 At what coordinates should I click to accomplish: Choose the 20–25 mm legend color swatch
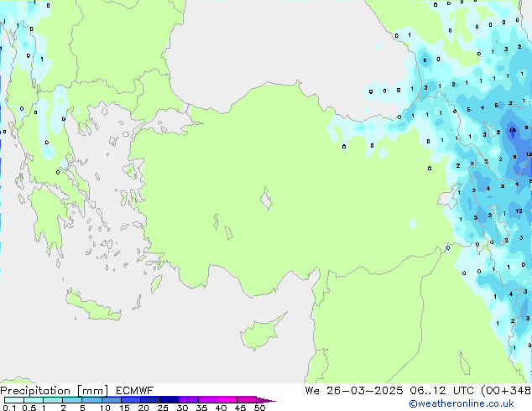pyautogui.click(x=150, y=400)
